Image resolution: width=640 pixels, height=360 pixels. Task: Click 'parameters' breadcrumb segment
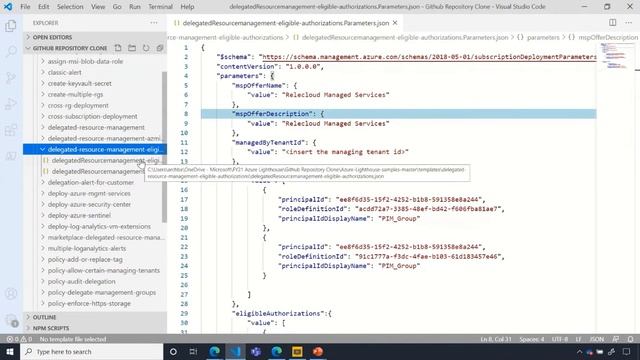pos(543,38)
